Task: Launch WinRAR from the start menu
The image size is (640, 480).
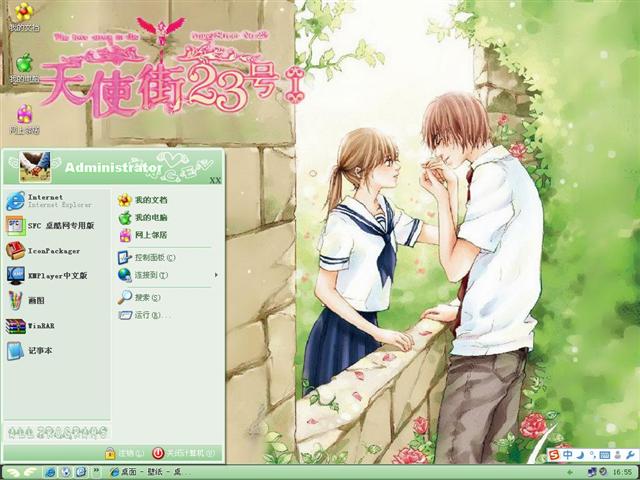Action: [30, 326]
